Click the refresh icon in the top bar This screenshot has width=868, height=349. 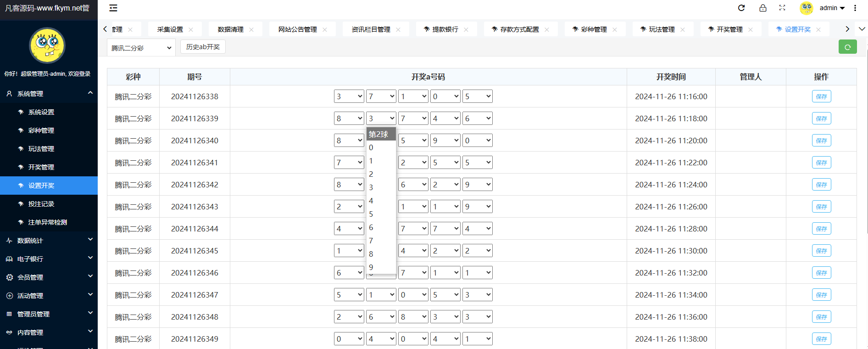(x=741, y=8)
